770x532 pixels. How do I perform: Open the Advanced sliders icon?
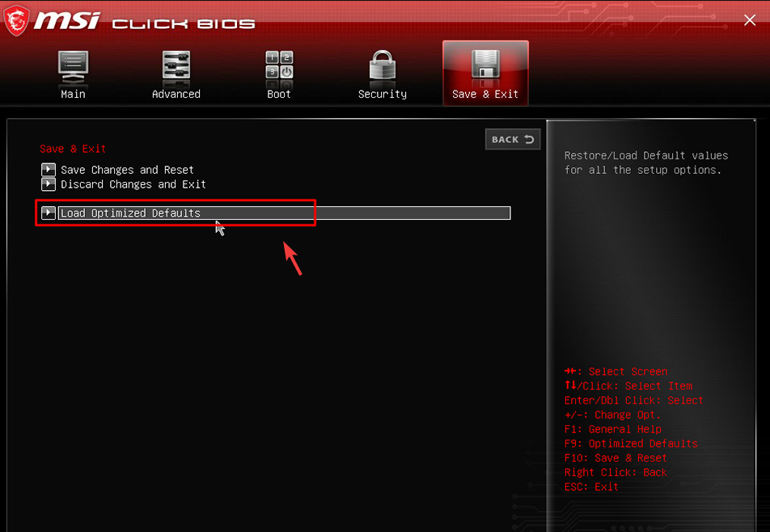(x=176, y=65)
